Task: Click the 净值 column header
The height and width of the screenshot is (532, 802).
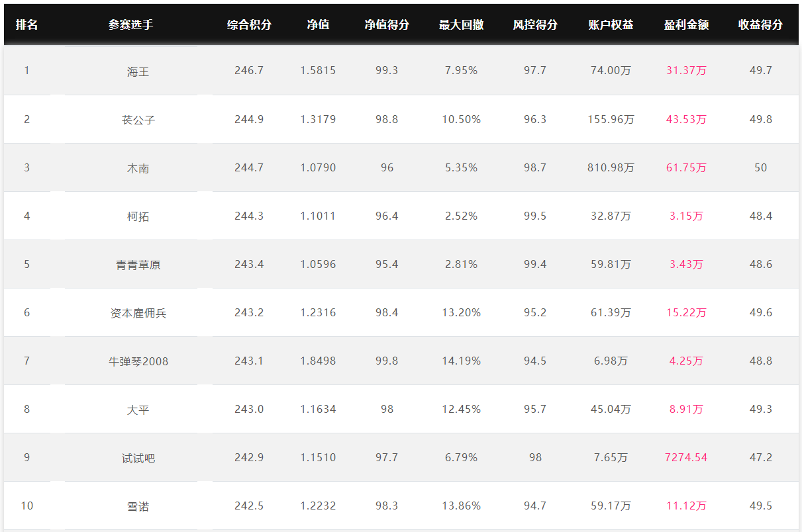Action: (318, 24)
